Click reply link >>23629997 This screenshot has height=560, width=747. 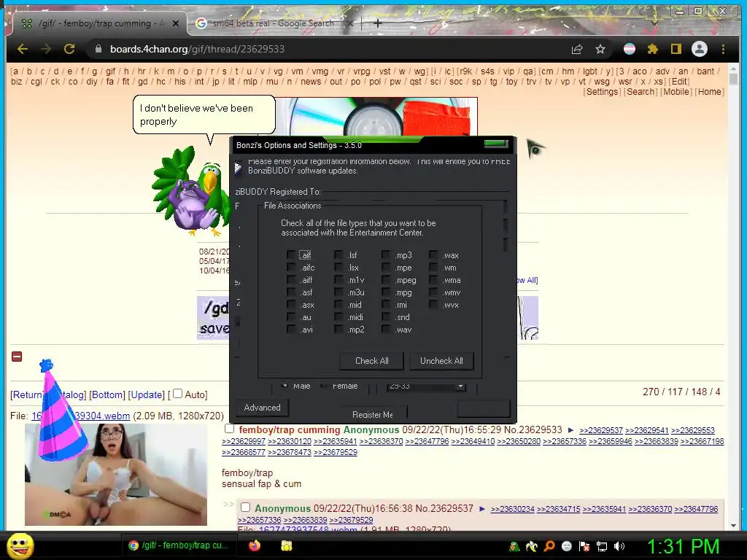click(x=244, y=441)
